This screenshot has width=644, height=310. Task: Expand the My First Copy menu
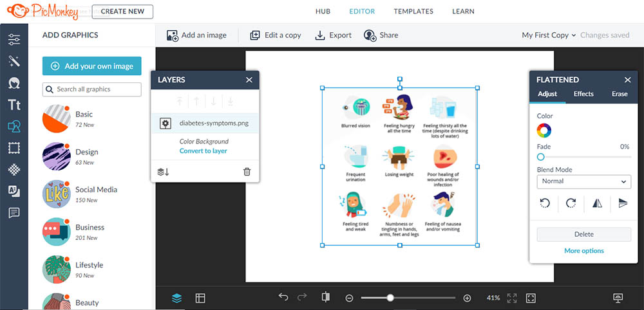(x=549, y=35)
